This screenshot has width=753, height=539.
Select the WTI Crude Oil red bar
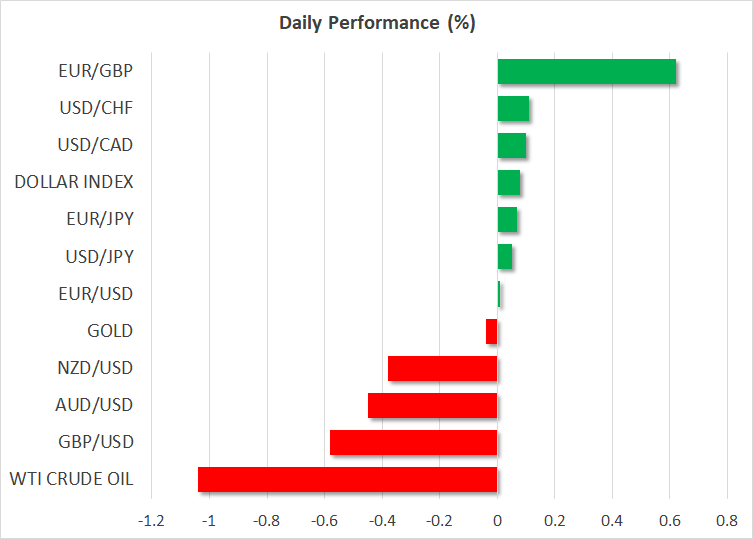point(347,479)
